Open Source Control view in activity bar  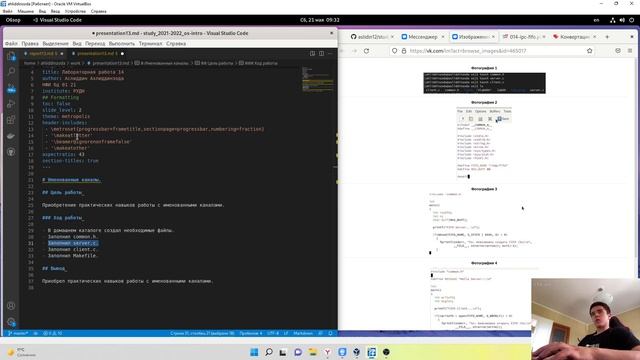(11, 88)
